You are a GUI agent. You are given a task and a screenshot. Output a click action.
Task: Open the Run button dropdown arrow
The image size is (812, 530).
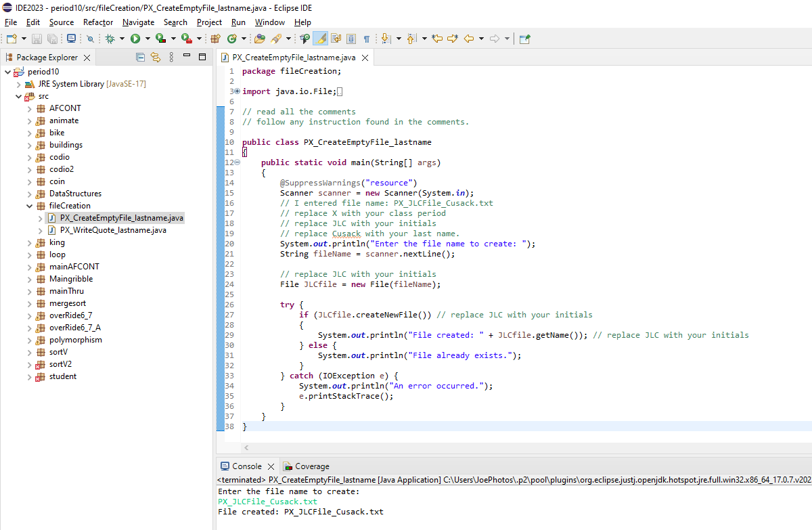coord(148,39)
